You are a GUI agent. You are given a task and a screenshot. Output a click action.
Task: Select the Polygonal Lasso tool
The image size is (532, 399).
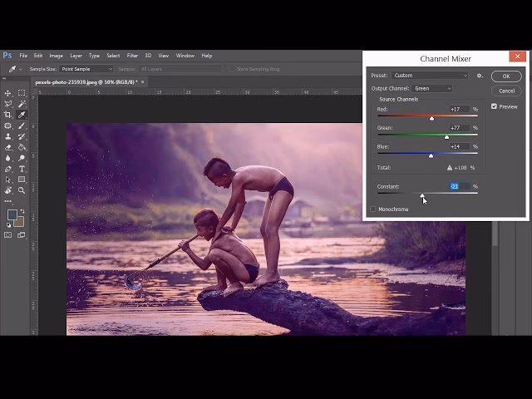coord(7,104)
